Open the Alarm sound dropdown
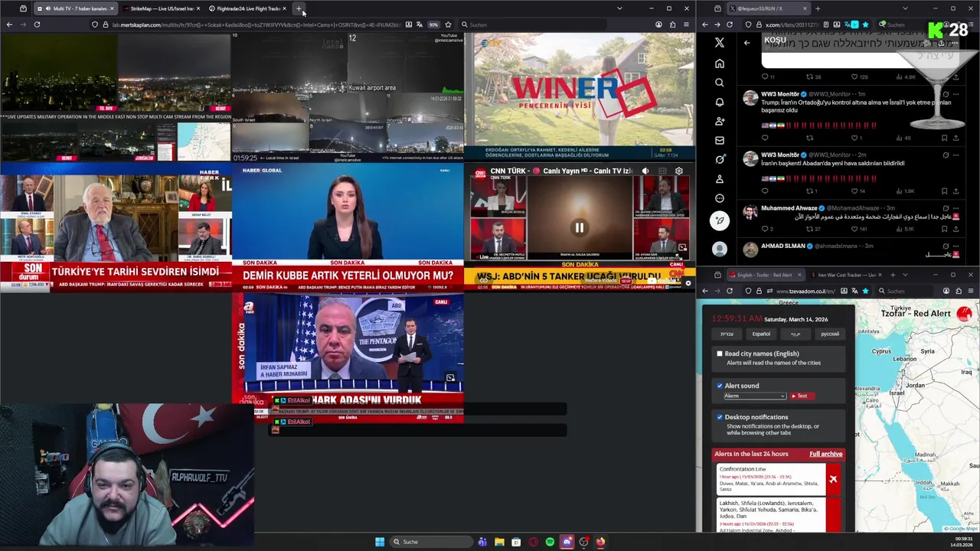 755,396
